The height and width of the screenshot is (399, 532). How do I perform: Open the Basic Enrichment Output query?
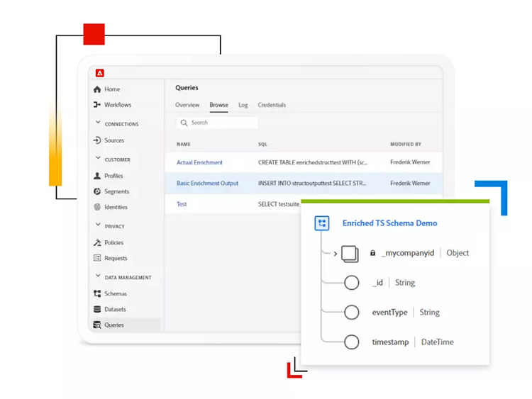[207, 183]
